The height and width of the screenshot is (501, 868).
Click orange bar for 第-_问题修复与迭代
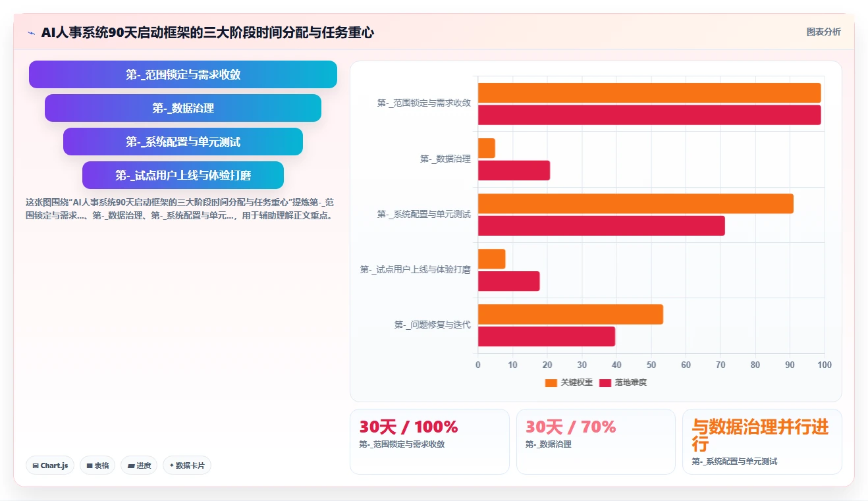570,314
